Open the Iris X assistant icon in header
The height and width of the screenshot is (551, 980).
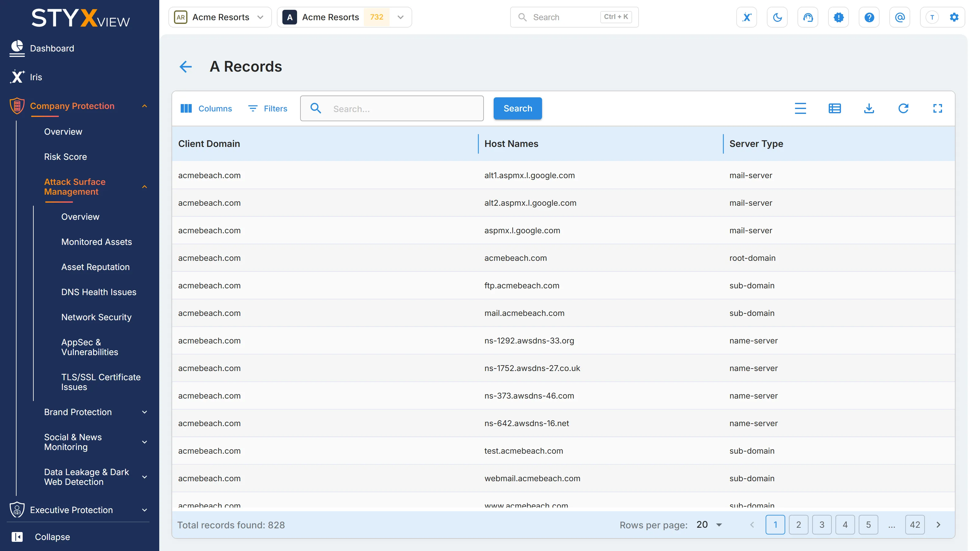(x=746, y=17)
